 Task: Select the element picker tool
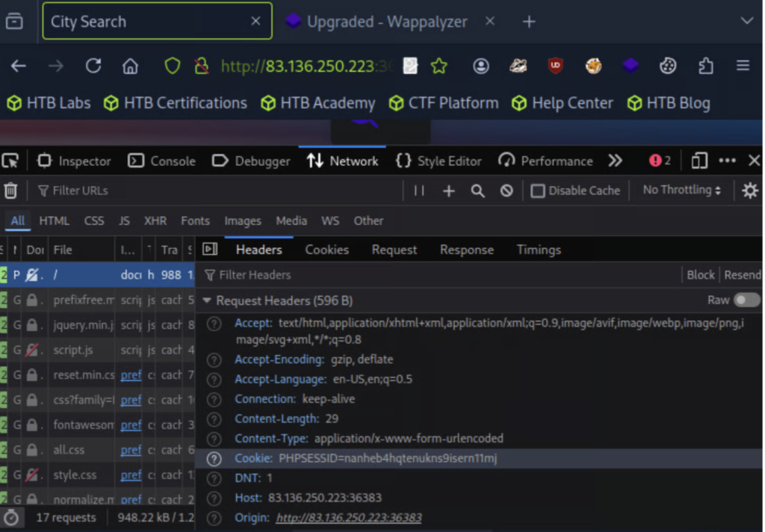pyautogui.click(x=10, y=160)
